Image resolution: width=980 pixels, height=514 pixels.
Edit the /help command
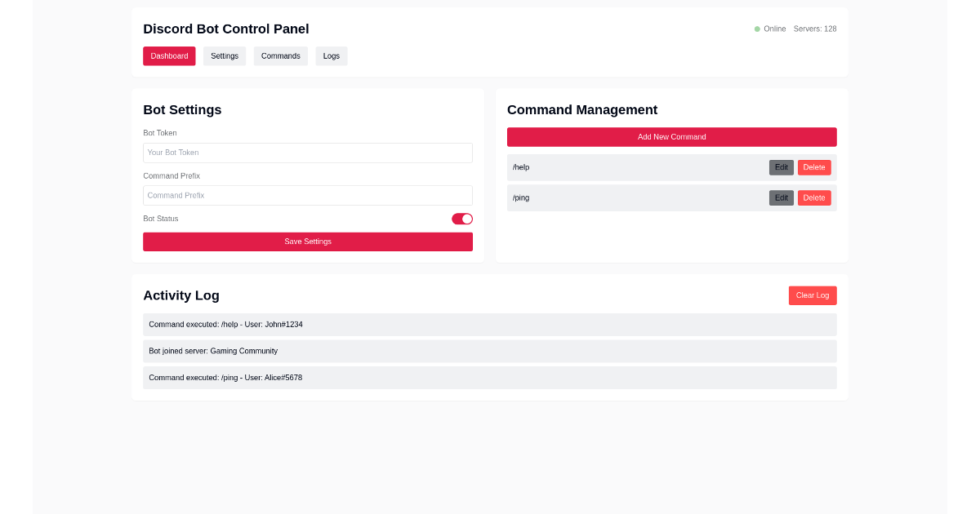coord(781,167)
